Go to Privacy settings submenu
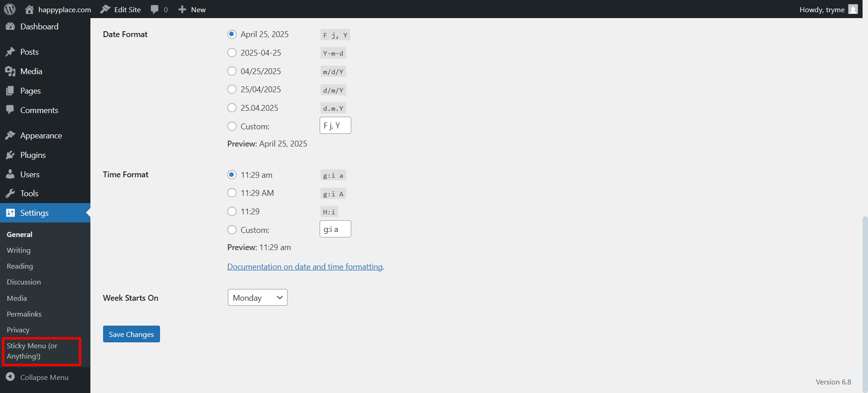Screen dimensions: 868x393 [18, 330]
